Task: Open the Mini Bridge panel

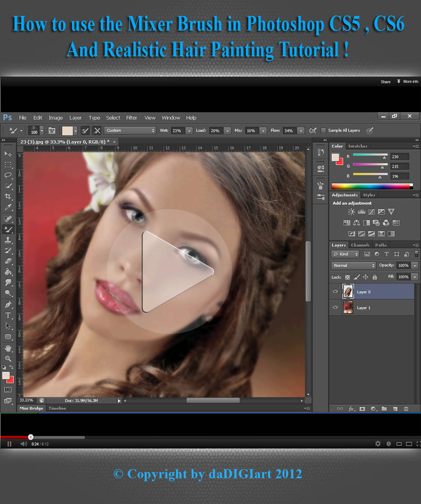Action: 31,408
